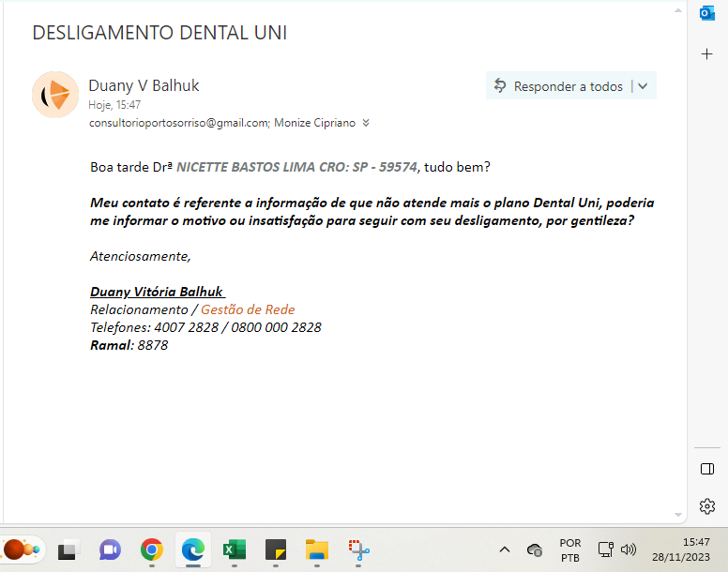Click the reply arrow icon
The height and width of the screenshot is (572, 728).
pos(500,86)
